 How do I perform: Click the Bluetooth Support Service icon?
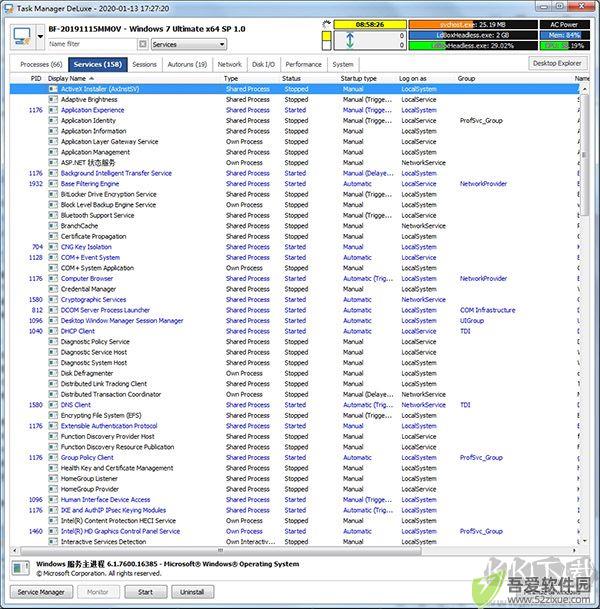[53, 215]
